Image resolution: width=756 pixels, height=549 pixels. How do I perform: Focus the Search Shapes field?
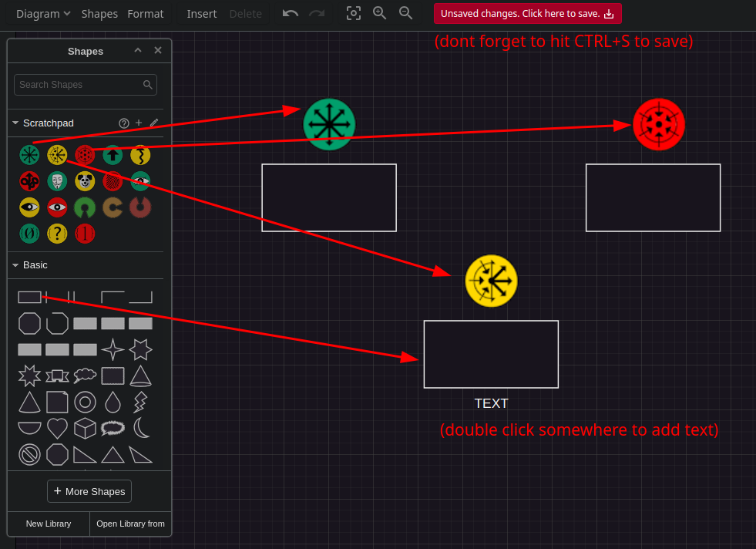pyautogui.click(x=86, y=85)
